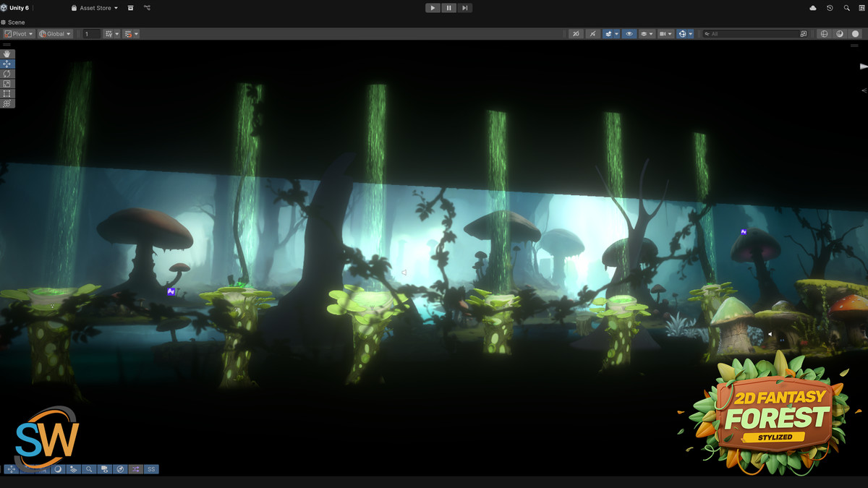Open the Global orientation dropdown

click(x=54, y=33)
